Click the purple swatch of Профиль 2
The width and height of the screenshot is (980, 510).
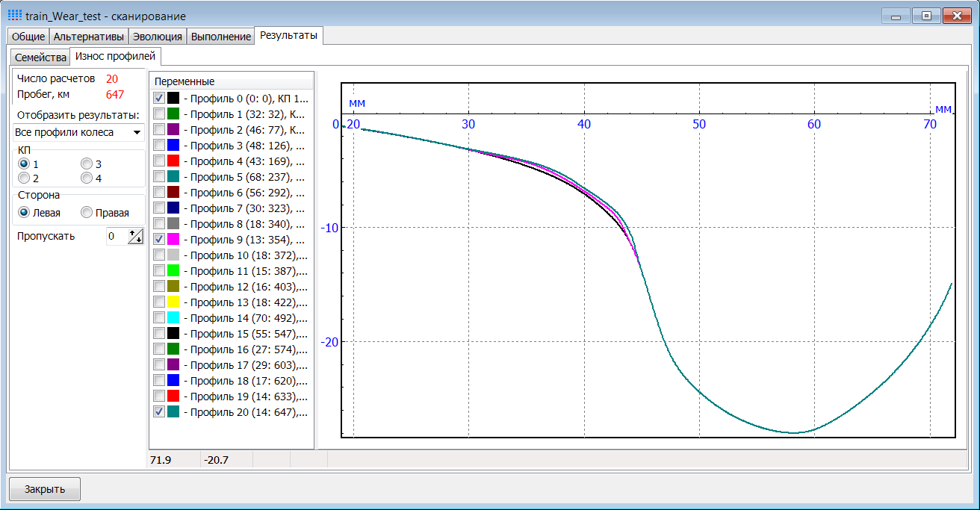[173, 129]
